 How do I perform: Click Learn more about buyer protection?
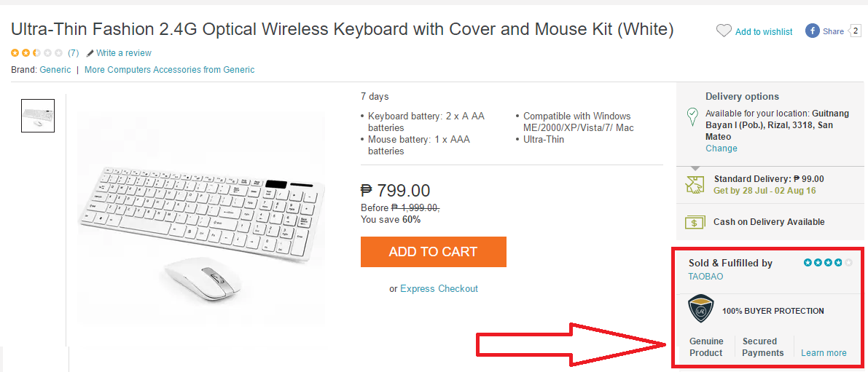(824, 353)
